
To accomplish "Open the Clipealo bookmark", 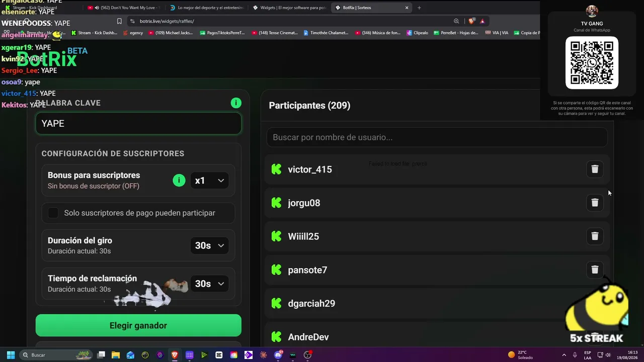I will pyautogui.click(x=417, y=33).
